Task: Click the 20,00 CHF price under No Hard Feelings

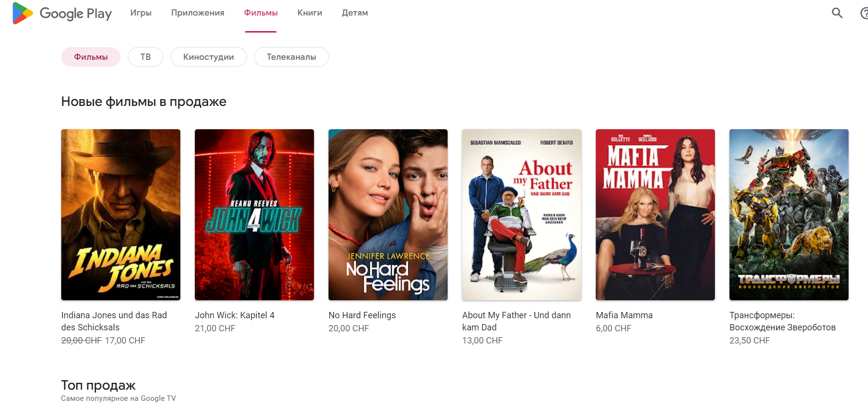Action: point(348,328)
